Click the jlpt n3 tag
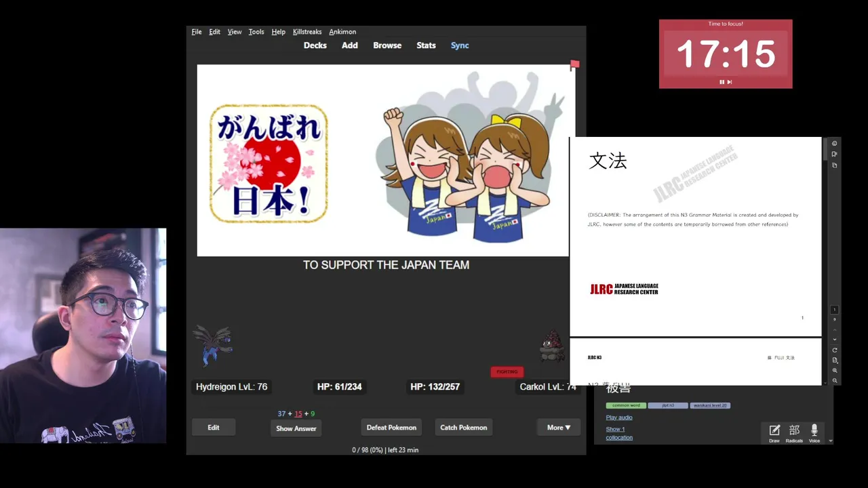Viewport: 868px width, 488px height. pyautogui.click(x=668, y=405)
